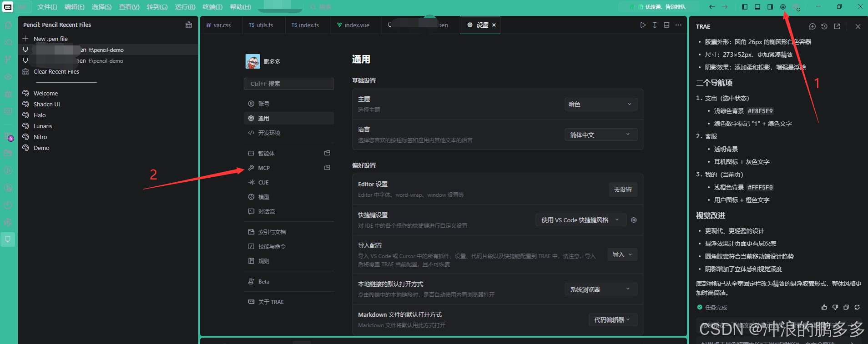
Task: Clear recent files icon in Pencil header
Action: [189, 25]
